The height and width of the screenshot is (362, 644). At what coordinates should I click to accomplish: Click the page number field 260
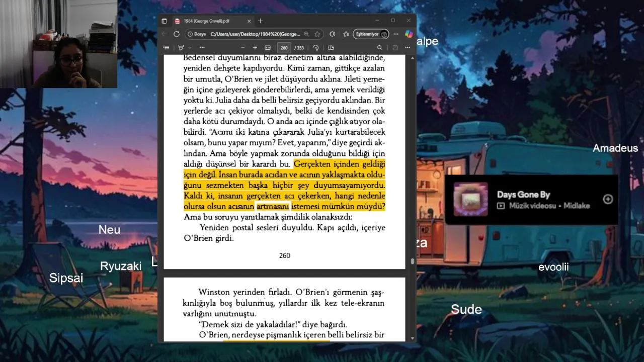[284, 48]
